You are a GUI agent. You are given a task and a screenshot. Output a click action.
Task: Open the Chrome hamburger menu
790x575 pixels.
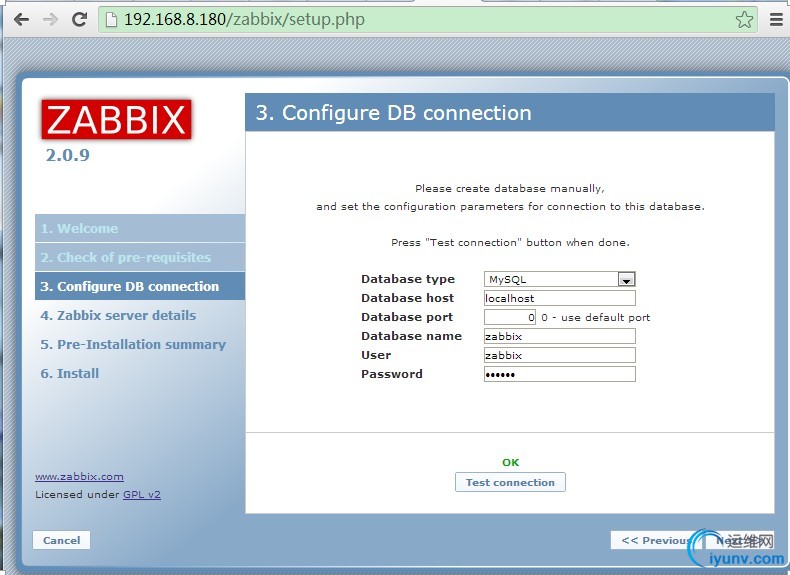coord(776,20)
